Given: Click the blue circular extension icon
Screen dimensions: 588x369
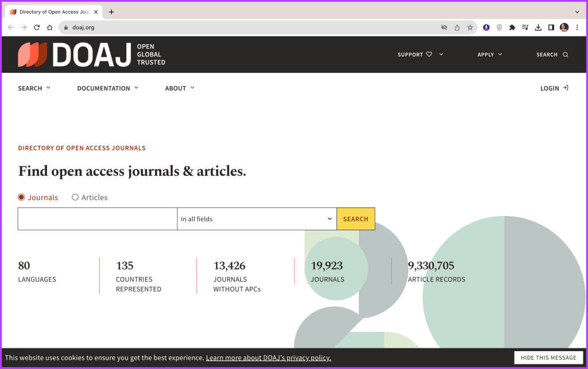Looking at the screenshot, I should [486, 28].
